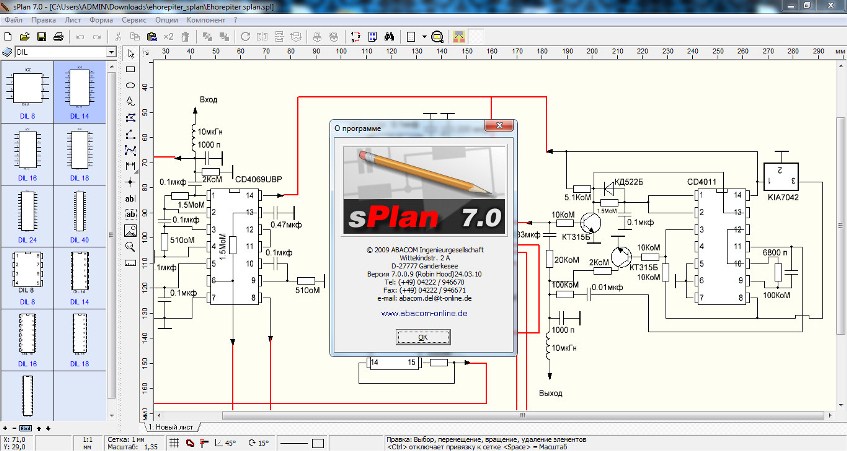Click the Open file folder icon

tap(24, 37)
